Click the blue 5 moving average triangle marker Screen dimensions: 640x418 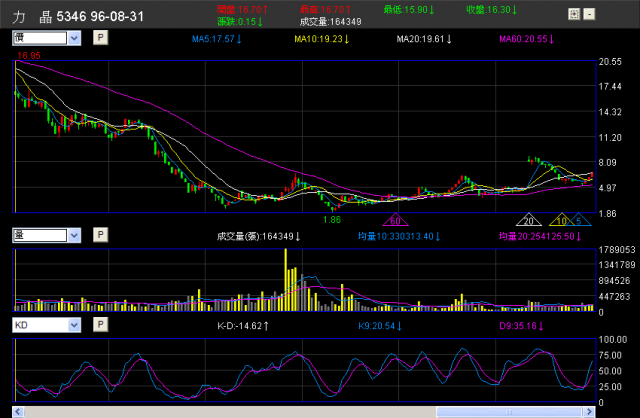tap(579, 220)
